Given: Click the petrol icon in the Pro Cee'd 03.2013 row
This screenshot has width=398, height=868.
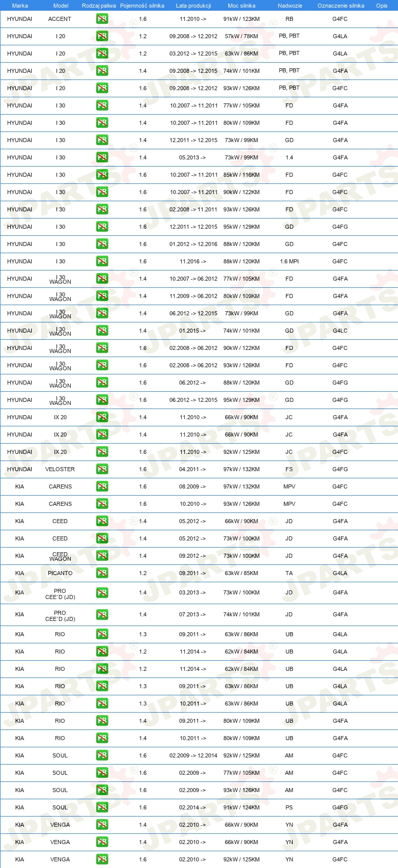Looking at the screenshot, I should [102, 592].
